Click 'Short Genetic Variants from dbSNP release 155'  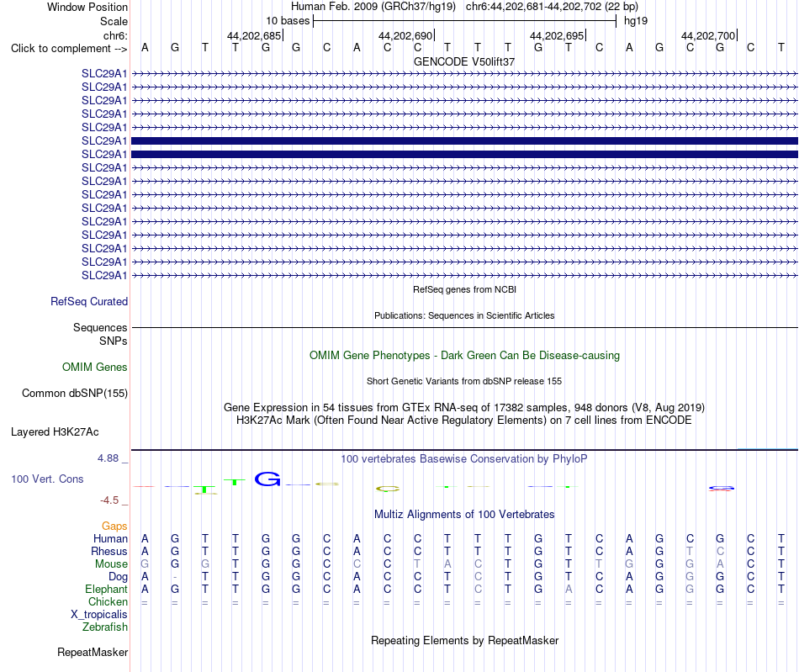464,381
